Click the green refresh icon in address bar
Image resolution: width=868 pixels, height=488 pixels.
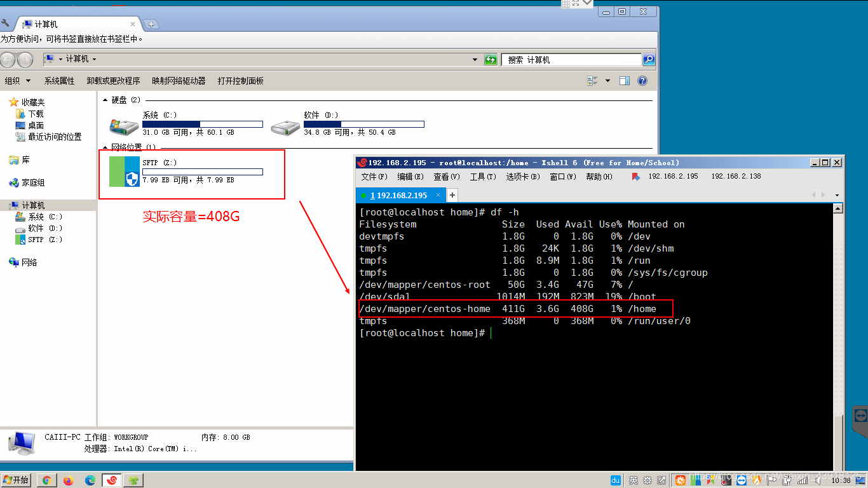pos(491,60)
